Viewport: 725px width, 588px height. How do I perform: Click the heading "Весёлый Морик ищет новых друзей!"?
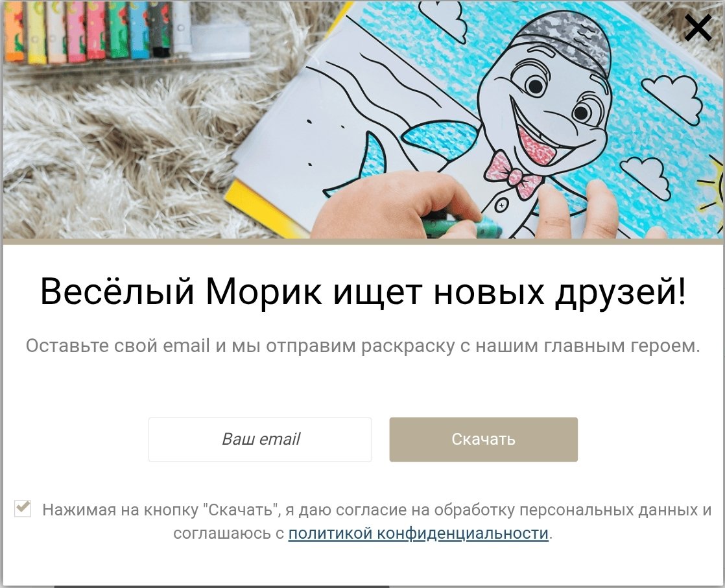363,292
